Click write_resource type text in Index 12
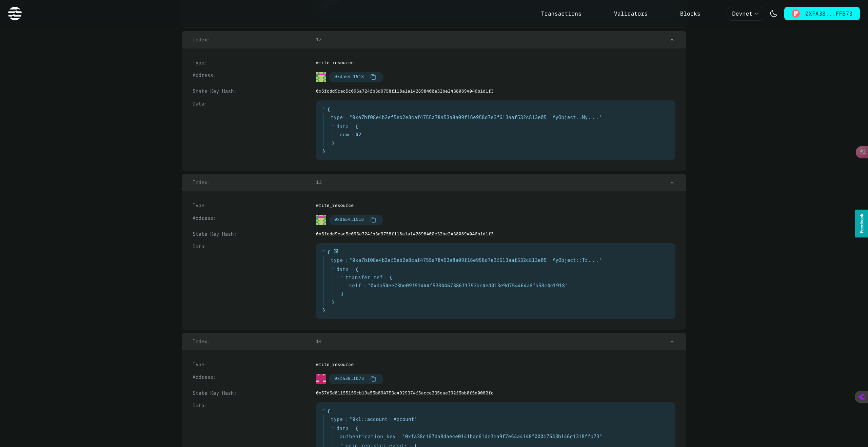This screenshot has height=447, width=868. [x=335, y=63]
